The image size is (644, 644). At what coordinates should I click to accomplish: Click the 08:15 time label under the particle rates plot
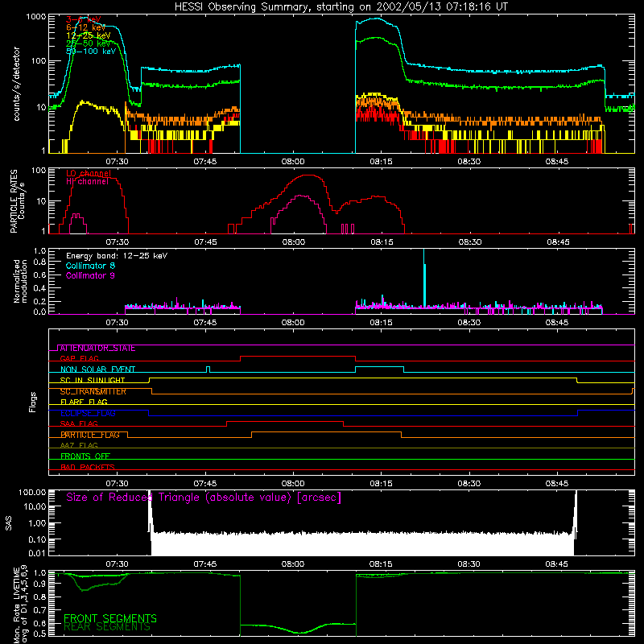coord(382,242)
